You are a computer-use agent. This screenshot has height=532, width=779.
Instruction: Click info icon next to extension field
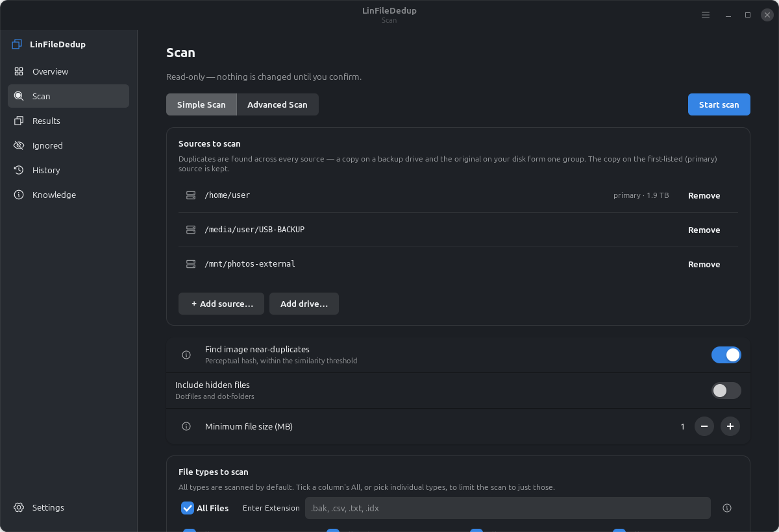(727, 508)
